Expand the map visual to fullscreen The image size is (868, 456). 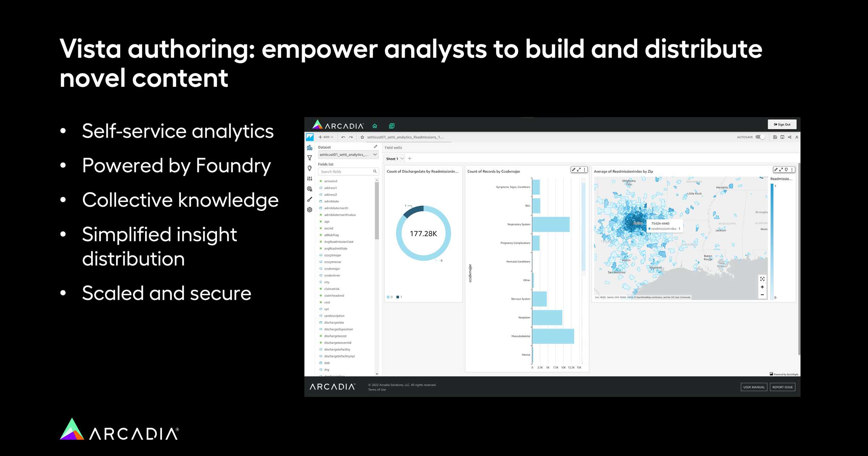(781, 170)
